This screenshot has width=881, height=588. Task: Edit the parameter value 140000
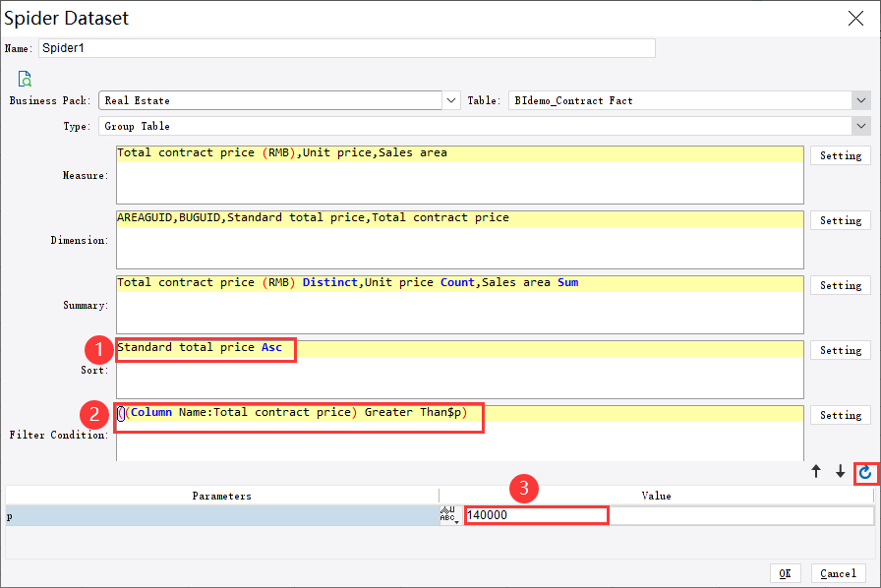(x=536, y=515)
